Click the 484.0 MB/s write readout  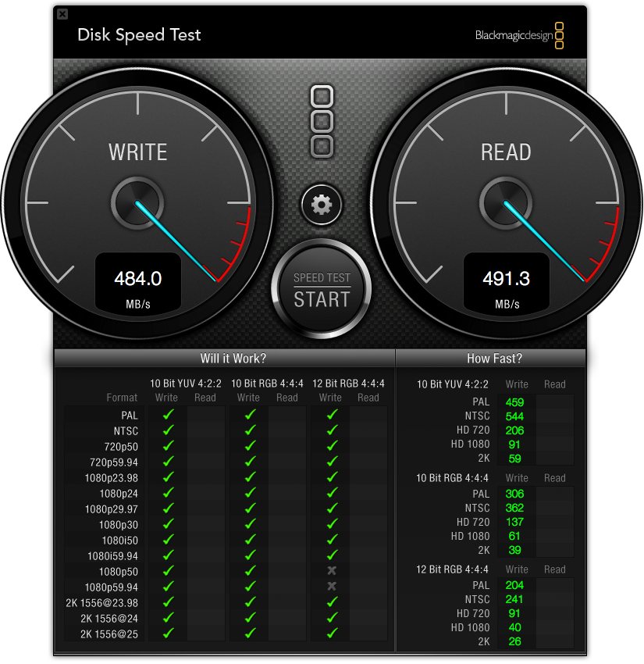[138, 284]
